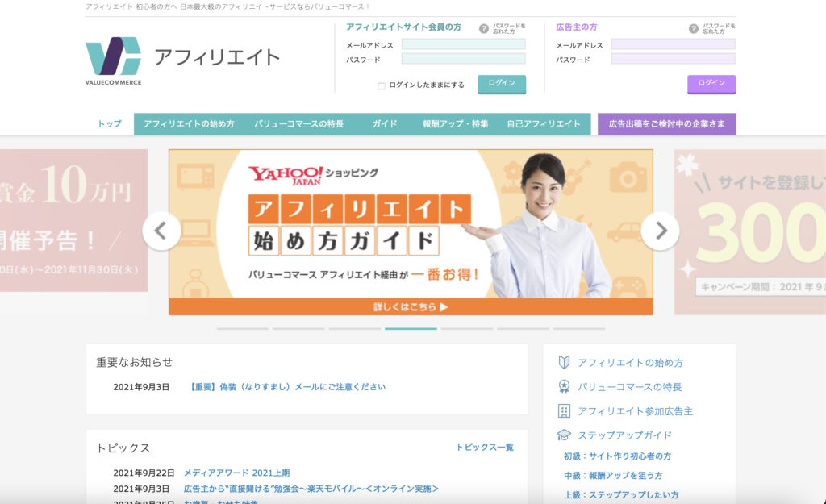
Task: Show the next carousel banner
Action: (x=660, y=231)
